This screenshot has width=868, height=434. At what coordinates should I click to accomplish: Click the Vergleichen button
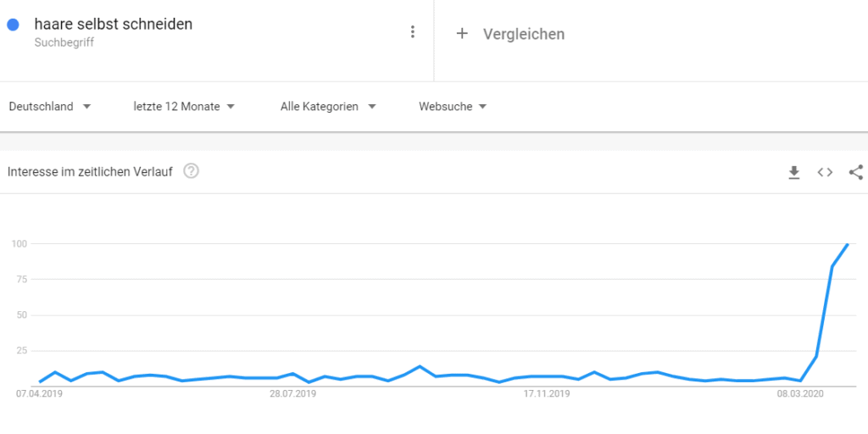point(523,34)
